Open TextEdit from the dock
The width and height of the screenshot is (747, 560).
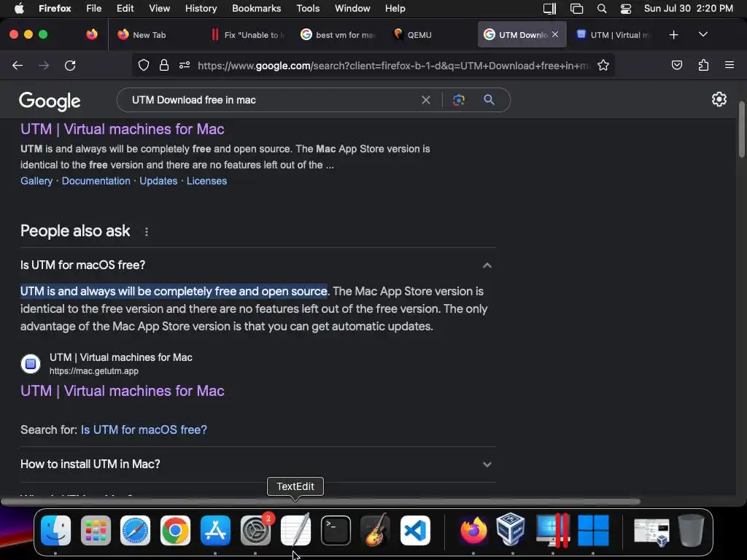pyautogui.click(x=295, y=529)
